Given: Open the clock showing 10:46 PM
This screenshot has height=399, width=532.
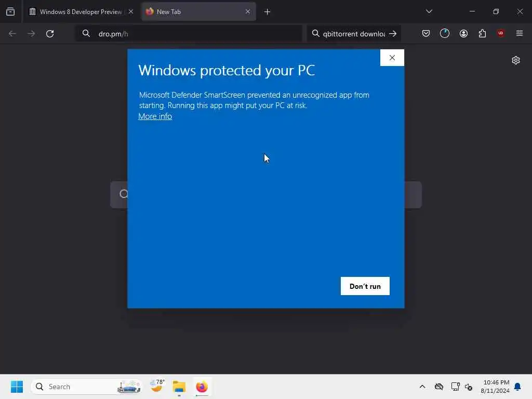Looking at the screenshot, I should pos(495,387).
